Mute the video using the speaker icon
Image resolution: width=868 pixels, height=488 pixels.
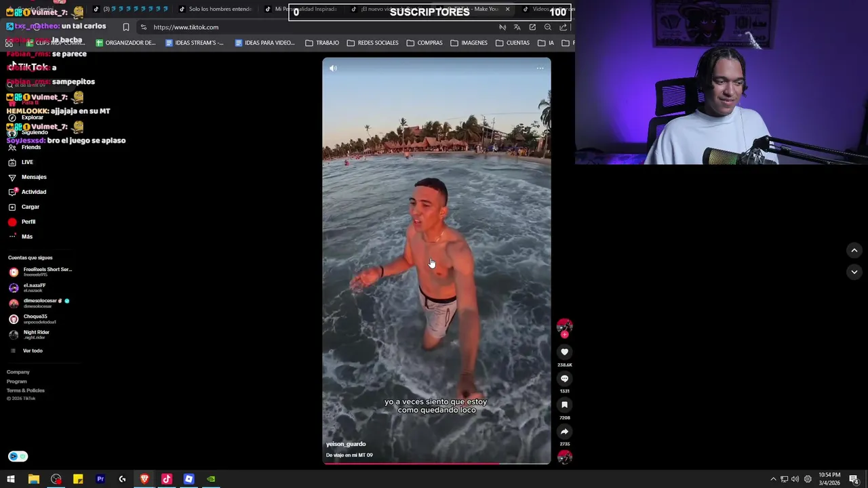point(333,68)
